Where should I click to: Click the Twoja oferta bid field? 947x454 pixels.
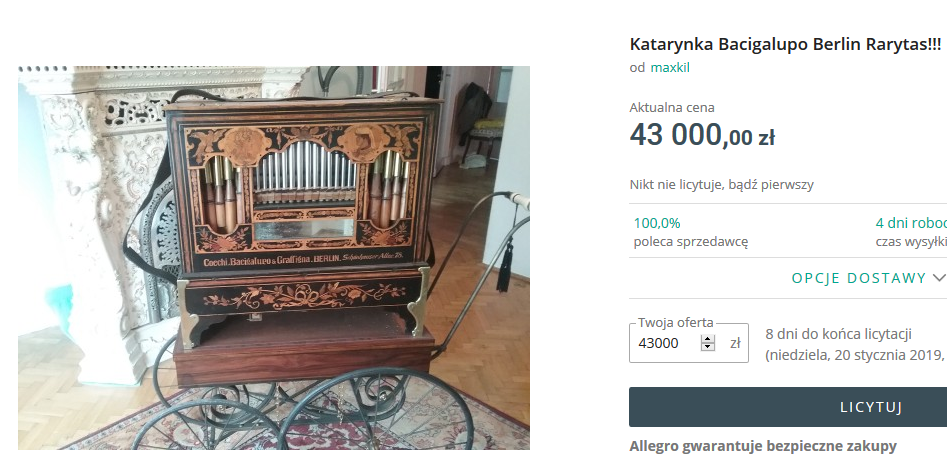[x=689, y=343]
